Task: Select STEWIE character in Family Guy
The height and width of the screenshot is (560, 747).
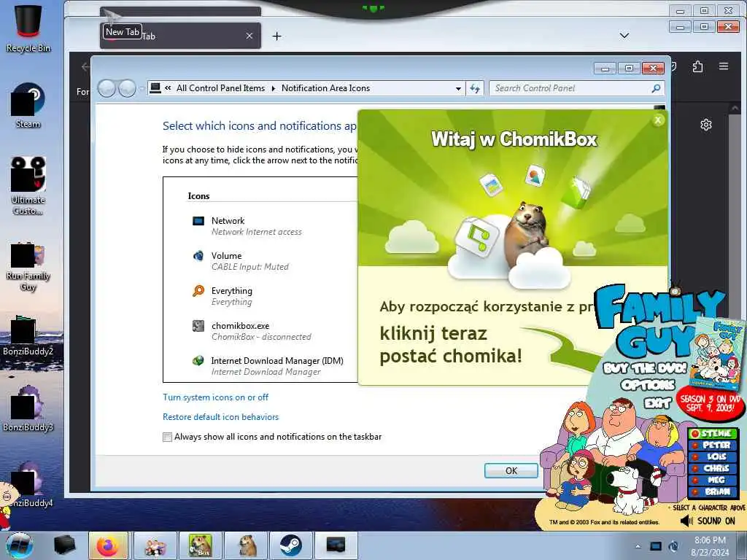Action: [x=713, y=433]
